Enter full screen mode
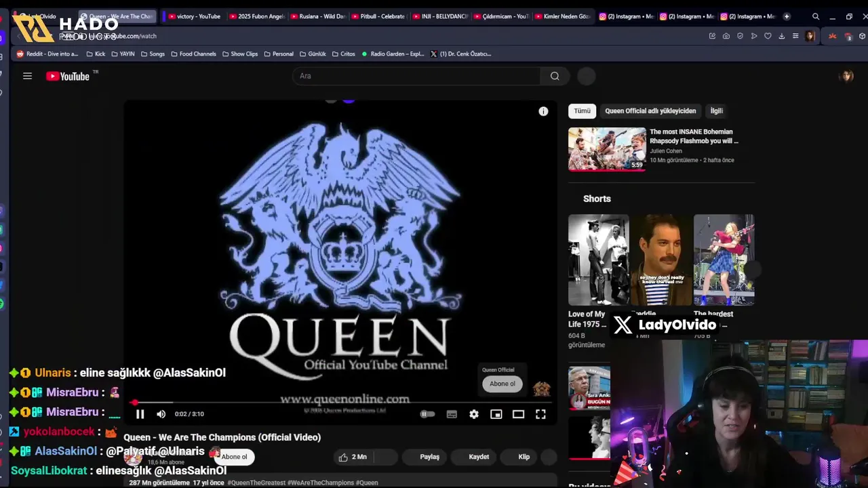Screen dimensions: 868x488 540,414
